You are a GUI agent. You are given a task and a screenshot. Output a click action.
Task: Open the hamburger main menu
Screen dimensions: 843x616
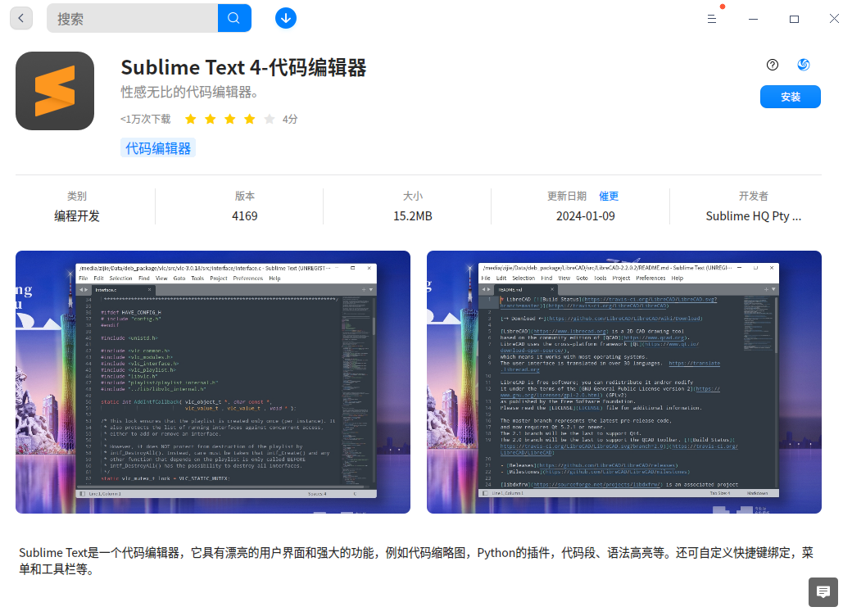click(711, 20)
